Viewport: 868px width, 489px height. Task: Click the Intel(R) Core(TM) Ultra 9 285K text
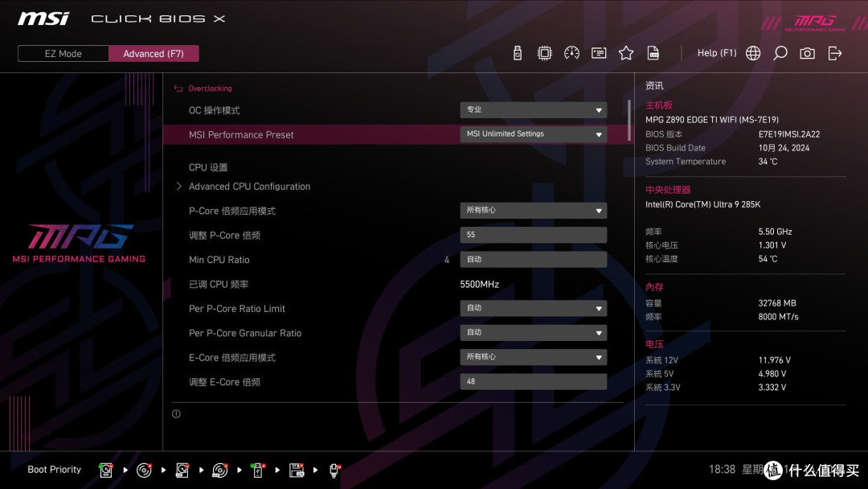[x=703, y=204]
